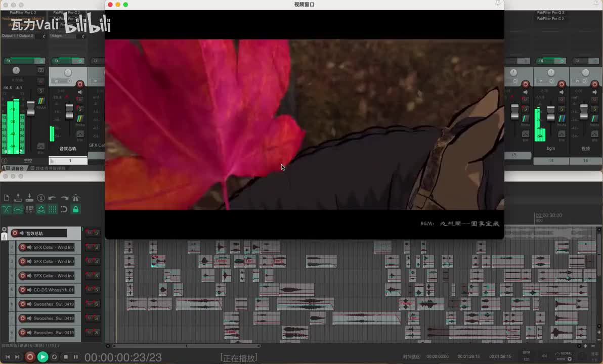Viewport: 603px width, 364px height.
Task: Arm record on 音效总轨 track
Action: (x=15, y=233)
